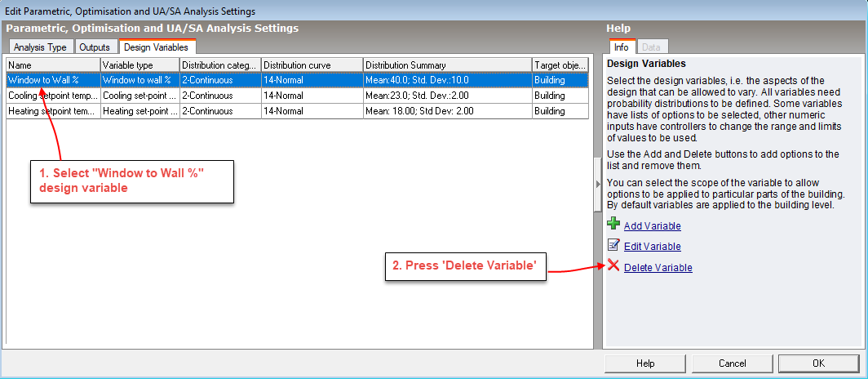The image size is (868, 379).
Task: Open the Add Variable link
Action: 652,226
